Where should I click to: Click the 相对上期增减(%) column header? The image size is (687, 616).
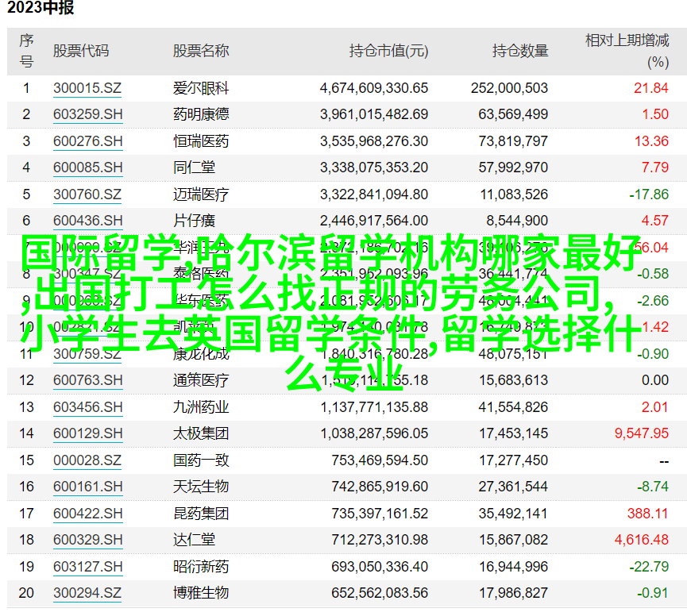(627, 51)
